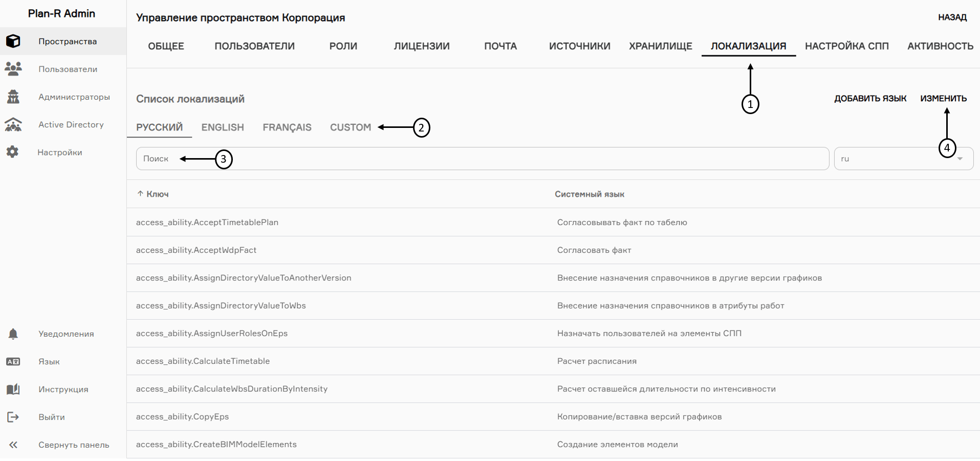Click the language switch icon

(13, 362)
